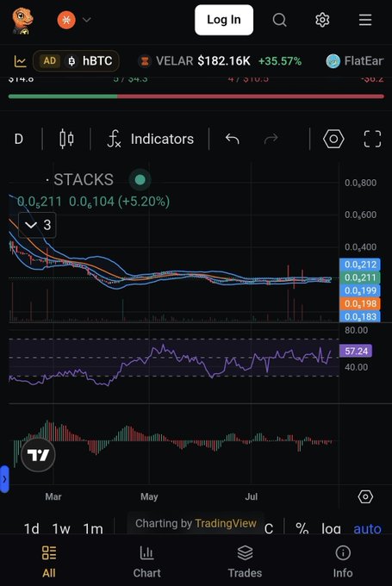Undo the last chart action
The image size is (392, 586).
pyautogui.click(x=232, y=139)
